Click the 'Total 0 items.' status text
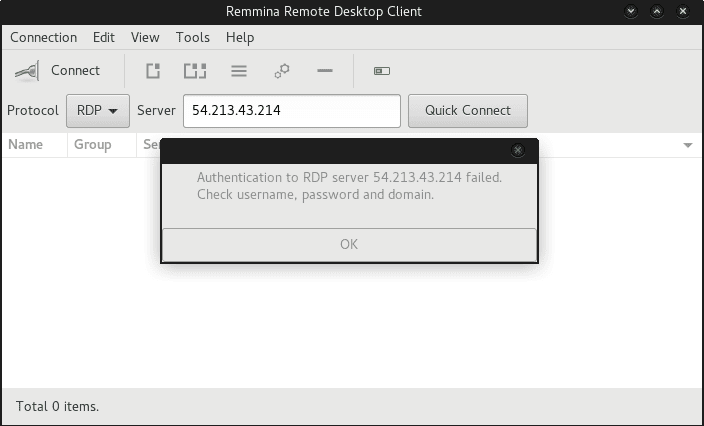This screenshot has height=426, width=704. [x=57, y=406]
